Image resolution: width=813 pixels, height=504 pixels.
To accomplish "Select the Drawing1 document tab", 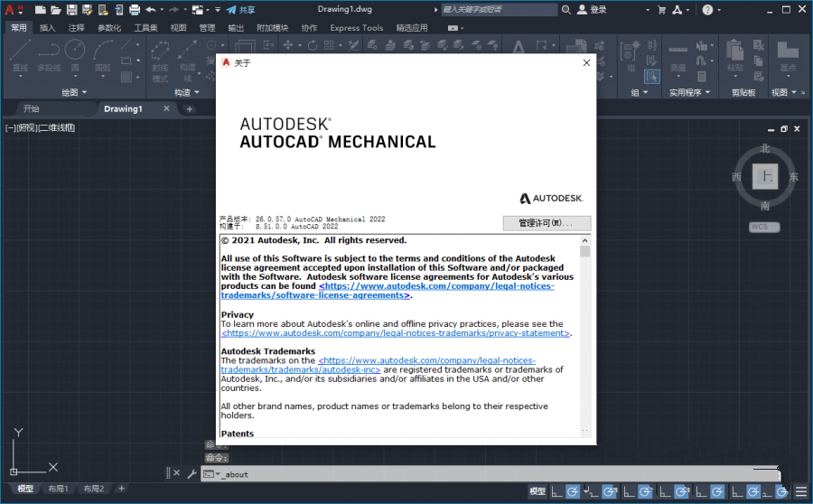I will pos(123,109).
